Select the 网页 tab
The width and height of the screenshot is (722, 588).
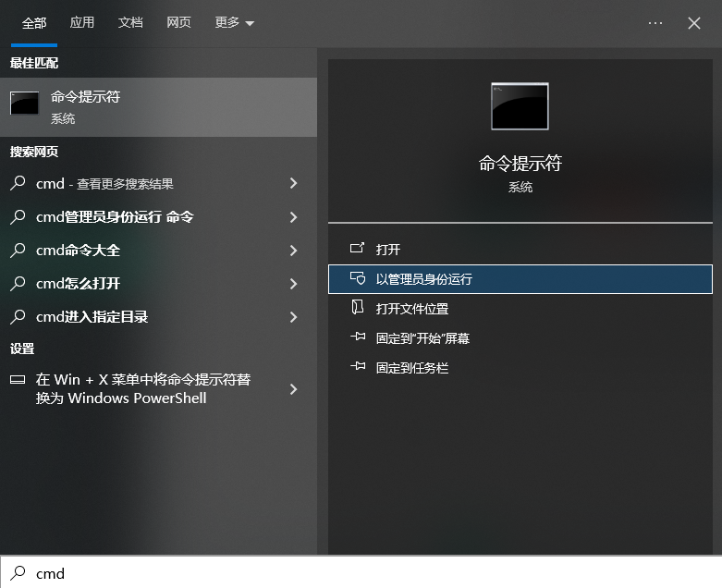178,23
